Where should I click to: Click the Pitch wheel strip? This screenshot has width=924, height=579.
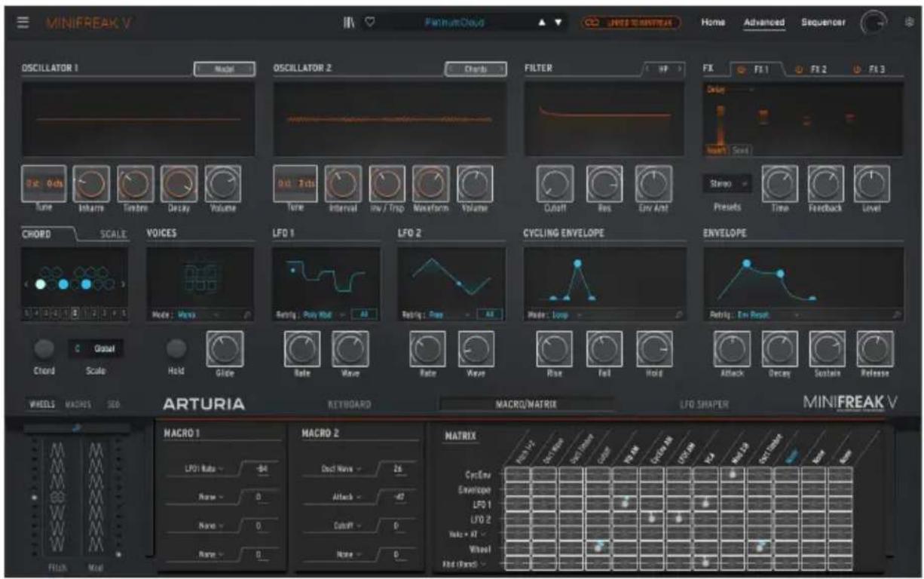pos(58,498)
